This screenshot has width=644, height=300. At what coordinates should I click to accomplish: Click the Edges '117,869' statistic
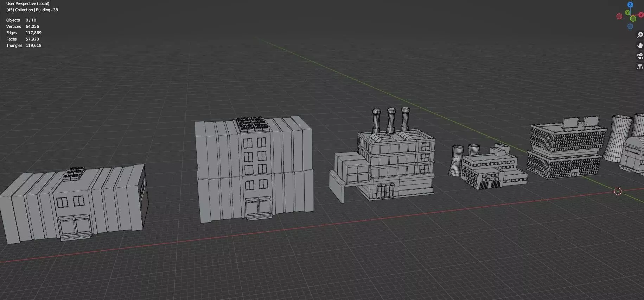coord(33,33)
